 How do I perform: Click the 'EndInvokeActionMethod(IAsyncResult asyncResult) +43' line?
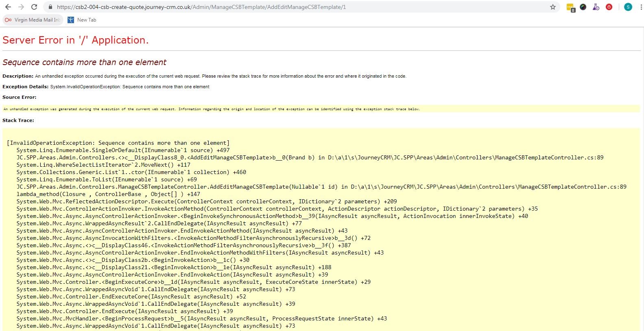[182, 231]
